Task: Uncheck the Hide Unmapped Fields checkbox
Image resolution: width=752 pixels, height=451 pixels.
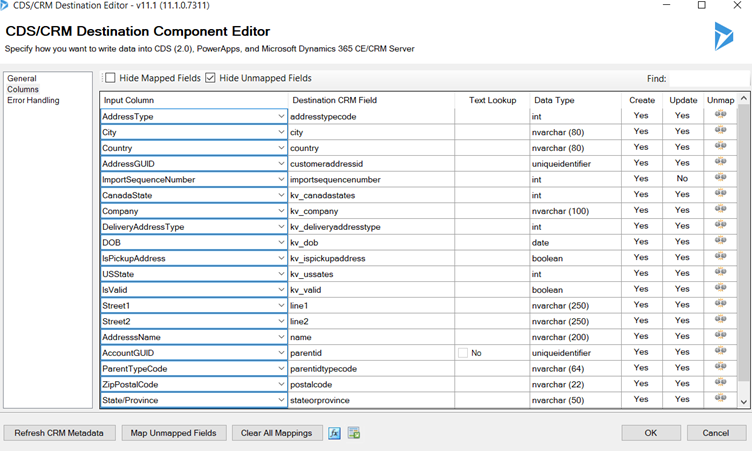Action: click(210, 78)
